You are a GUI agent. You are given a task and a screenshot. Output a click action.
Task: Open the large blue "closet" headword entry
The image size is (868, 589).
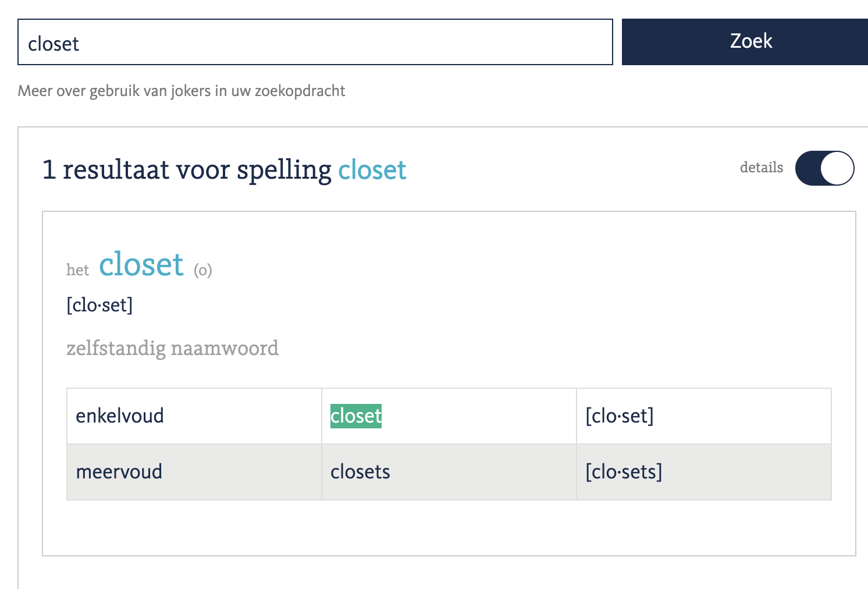pos(141,265)
